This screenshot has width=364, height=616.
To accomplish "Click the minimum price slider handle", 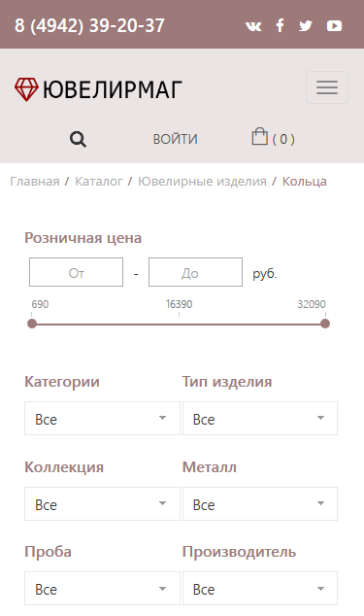I will coord(32,324).
